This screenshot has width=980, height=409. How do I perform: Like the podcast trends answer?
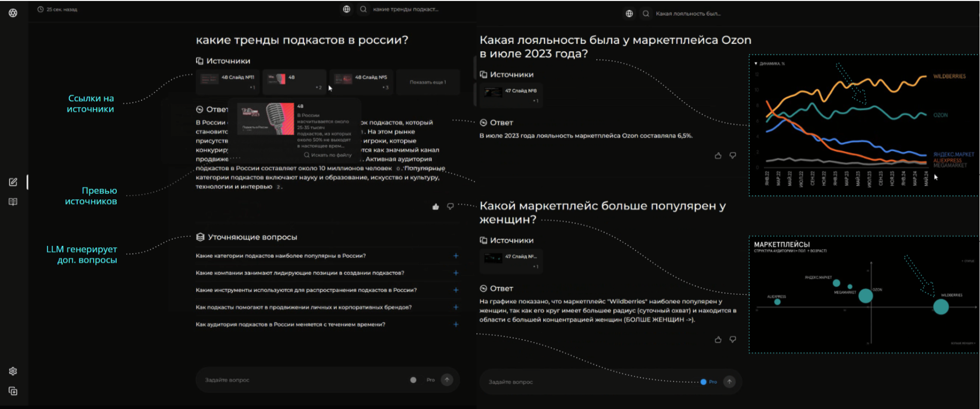(436, 206)
